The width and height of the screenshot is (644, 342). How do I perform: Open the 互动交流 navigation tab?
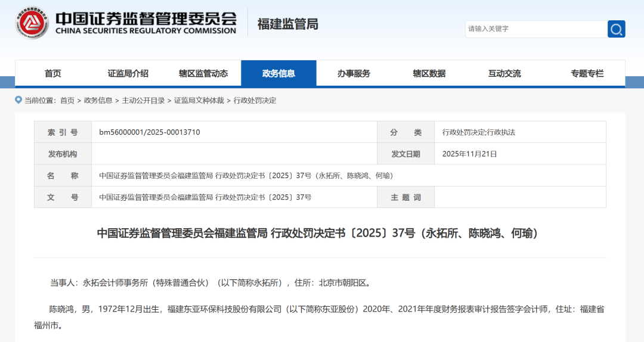pos(504,73)
